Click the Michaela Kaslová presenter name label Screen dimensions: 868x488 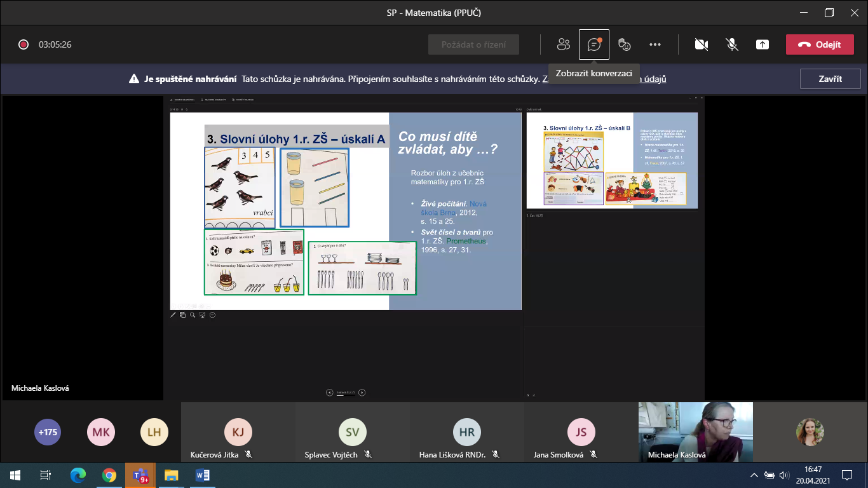(x=40, y=388)
